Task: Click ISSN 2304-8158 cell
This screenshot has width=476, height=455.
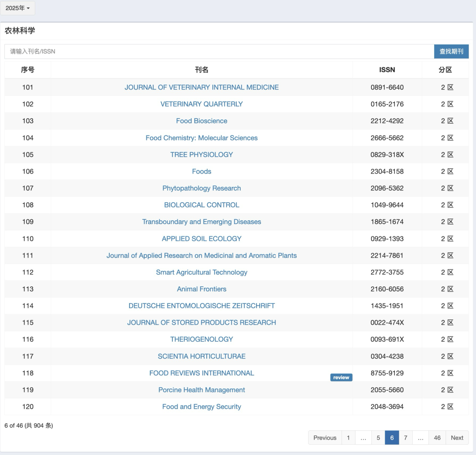Action: (387, 171)
